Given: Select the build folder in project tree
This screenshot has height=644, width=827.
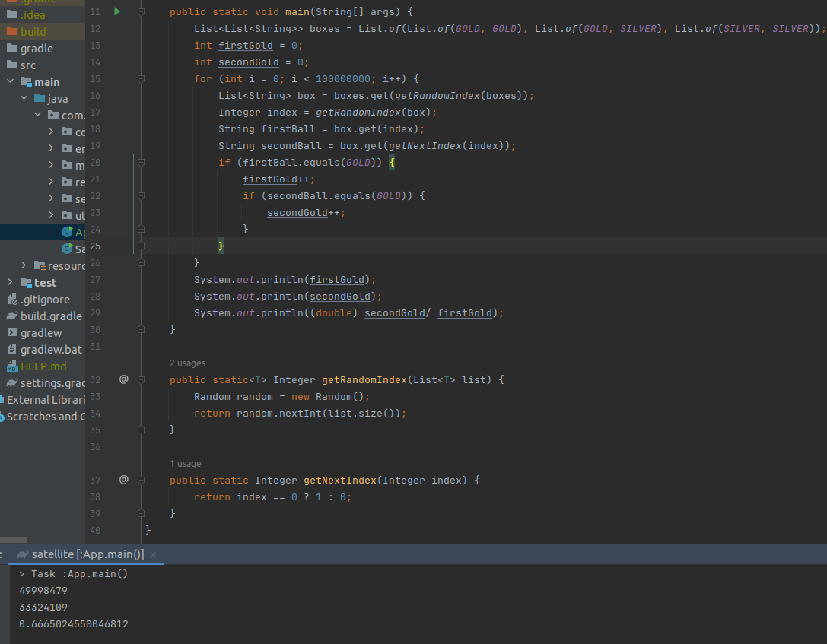Looking at the screenshot, I should (33, 31).
